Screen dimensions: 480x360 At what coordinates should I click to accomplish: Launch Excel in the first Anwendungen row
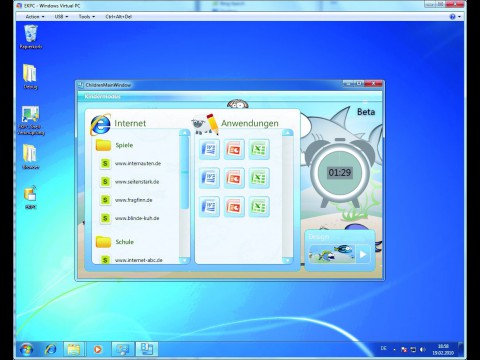[259, 149]
